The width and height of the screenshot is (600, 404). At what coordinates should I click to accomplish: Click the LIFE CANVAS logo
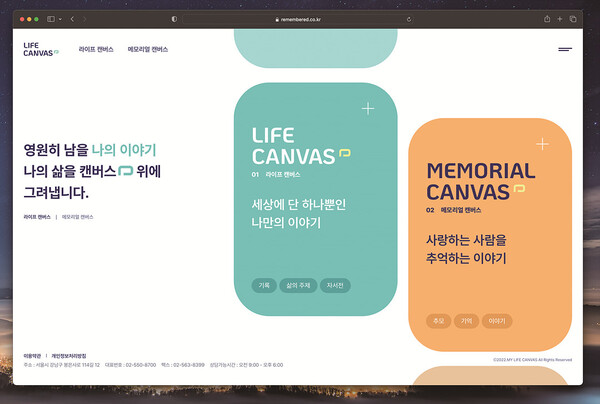pyautogui.click(x=41, y=49)
